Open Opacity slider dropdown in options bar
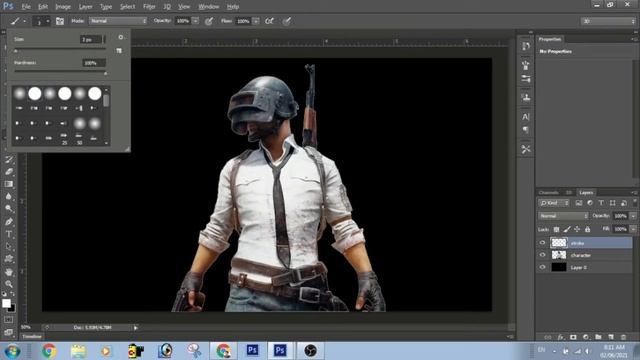 (x=196, y=21)
